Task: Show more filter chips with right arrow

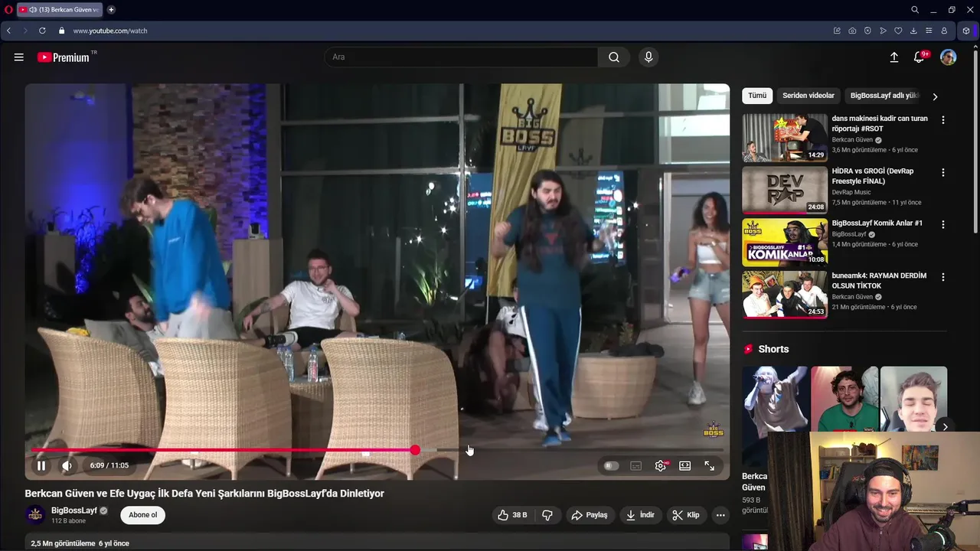Action: point(935,96)
